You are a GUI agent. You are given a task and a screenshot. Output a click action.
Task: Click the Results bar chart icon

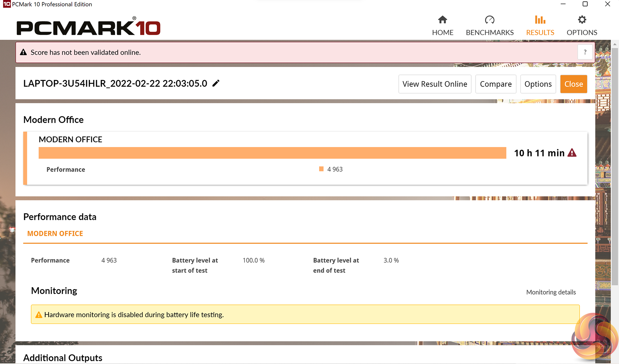point(540,20)
